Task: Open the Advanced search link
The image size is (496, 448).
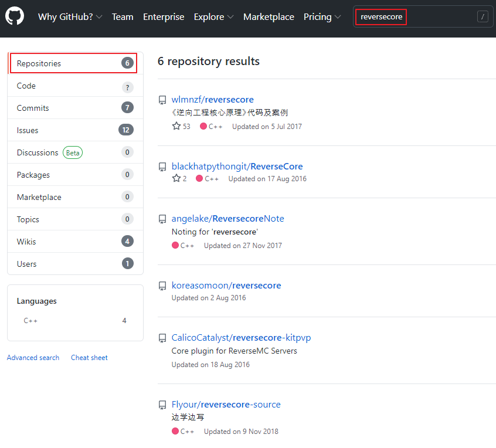Action: click(33, 358)
